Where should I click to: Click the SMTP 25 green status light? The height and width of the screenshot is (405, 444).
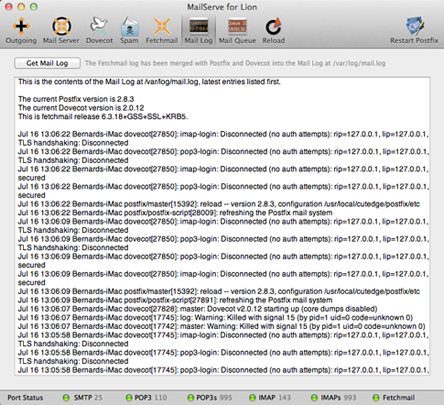tap(66, 397)
